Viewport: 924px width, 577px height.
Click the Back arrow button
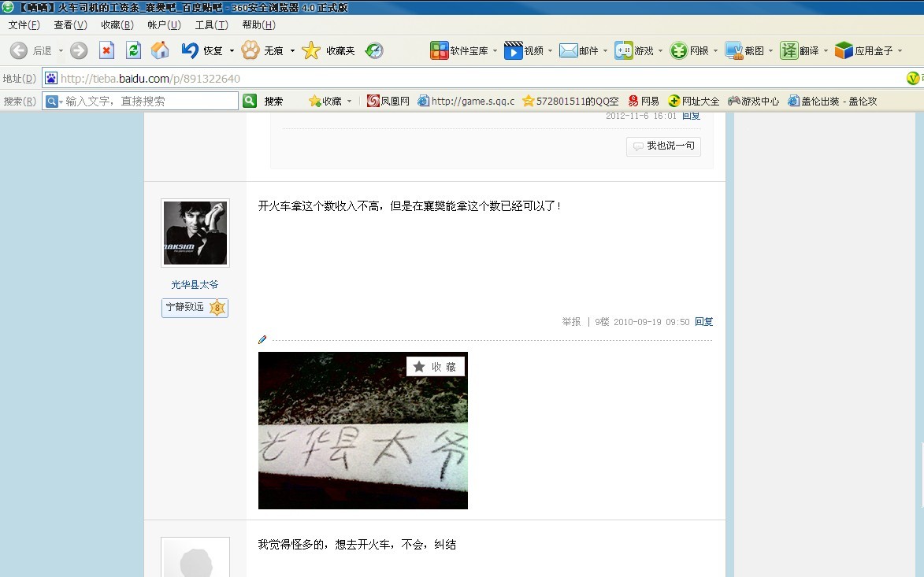[x=19, y=50]
